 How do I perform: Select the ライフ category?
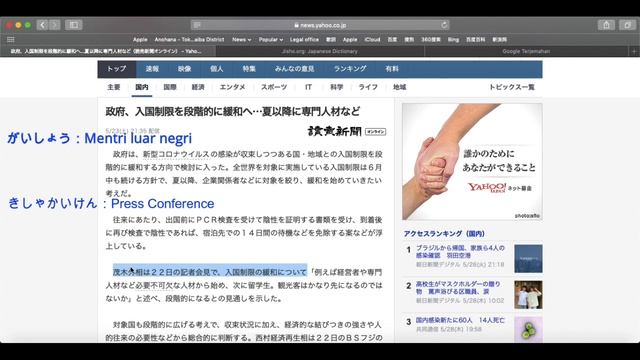point(368,87)
